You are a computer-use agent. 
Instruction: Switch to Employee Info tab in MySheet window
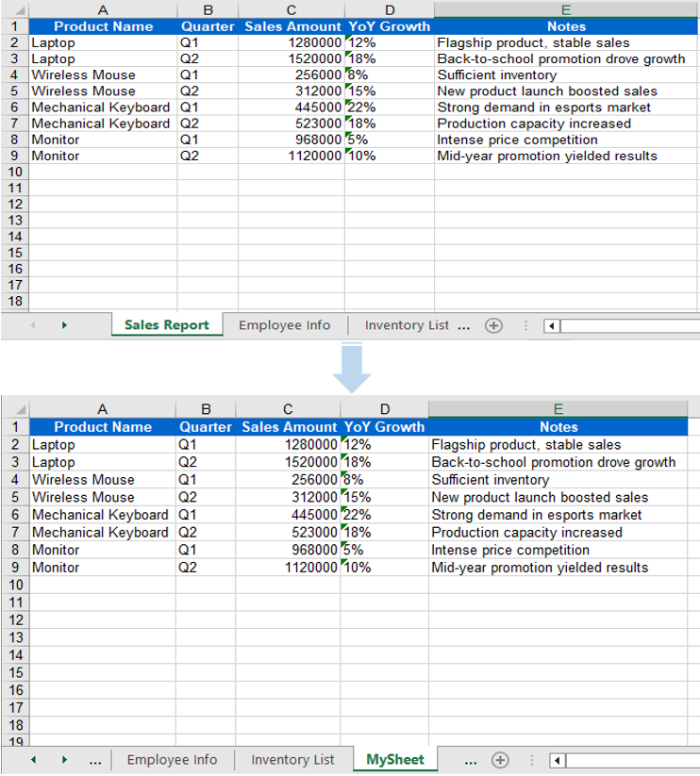point(173,760)
